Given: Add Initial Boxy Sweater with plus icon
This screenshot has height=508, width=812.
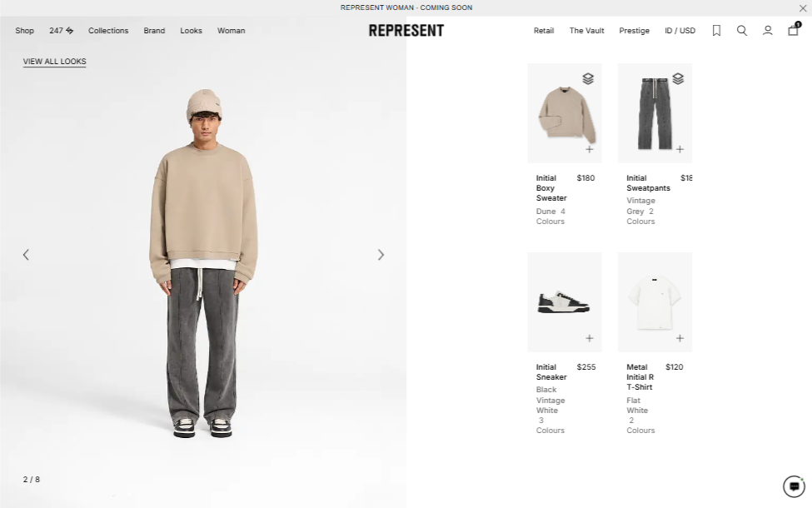Looking at the screenshot, I should pyautogui.click(x=590, y=149).
